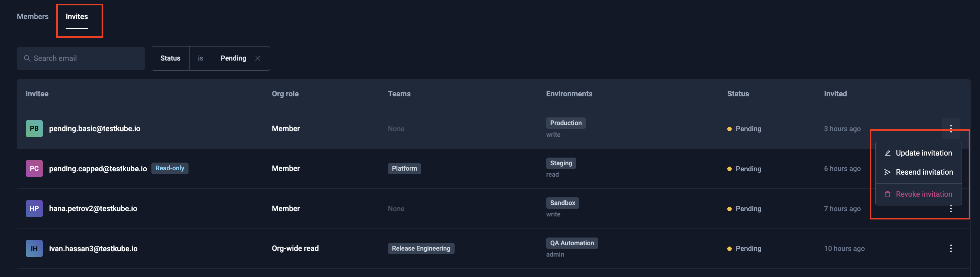Focus the Search email field
The height and width of the screenshot is (277, 980).
[x=81, y=58]
